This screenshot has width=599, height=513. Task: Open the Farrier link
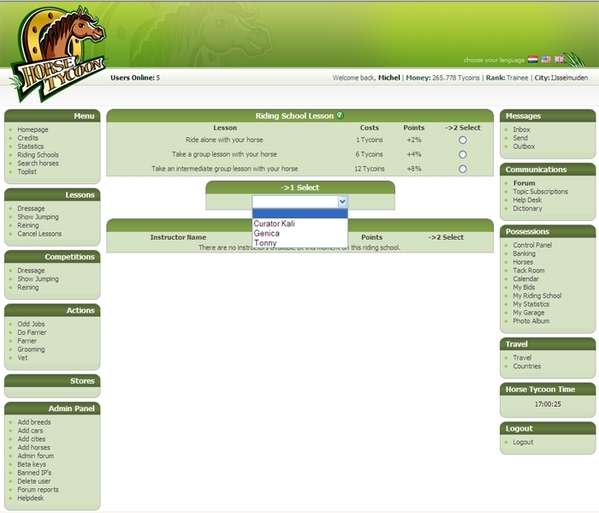click(27, 340)
